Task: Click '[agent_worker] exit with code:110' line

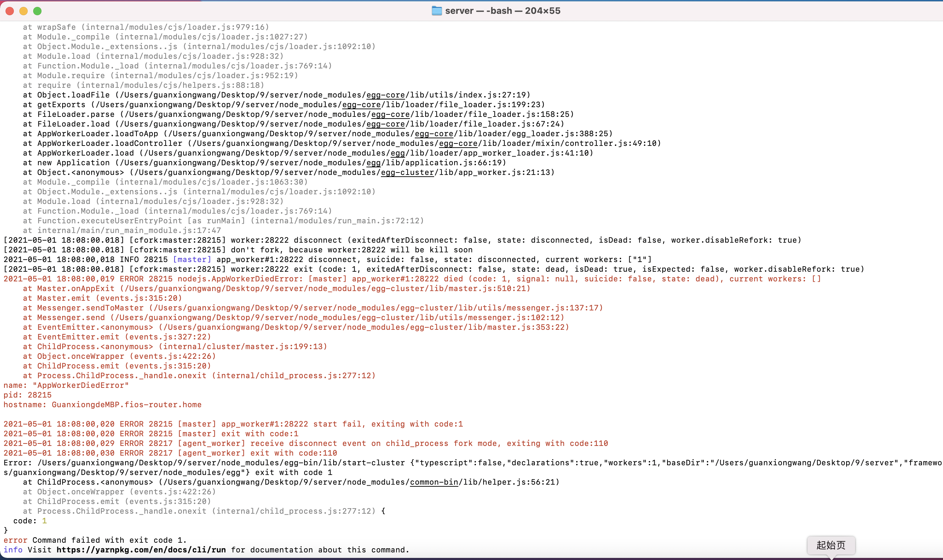Action: tap(170, 453)
